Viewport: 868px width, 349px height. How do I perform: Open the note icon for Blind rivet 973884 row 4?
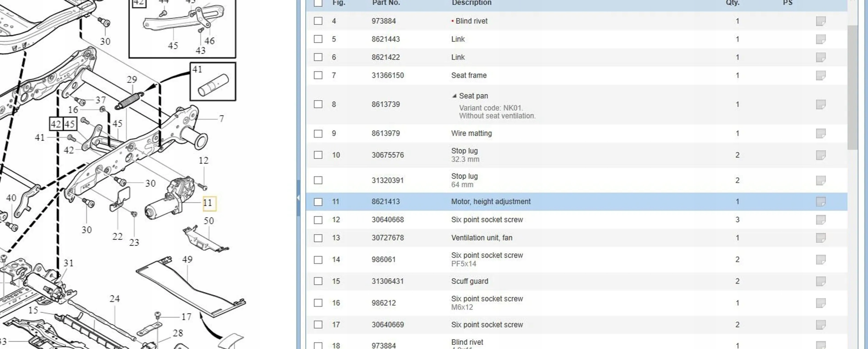point(821,21)
